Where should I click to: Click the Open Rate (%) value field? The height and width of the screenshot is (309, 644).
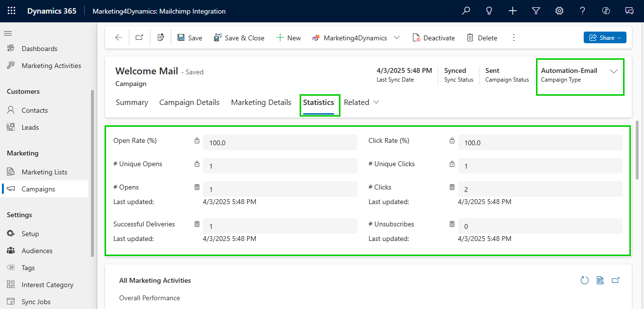(x=280, y=142)
